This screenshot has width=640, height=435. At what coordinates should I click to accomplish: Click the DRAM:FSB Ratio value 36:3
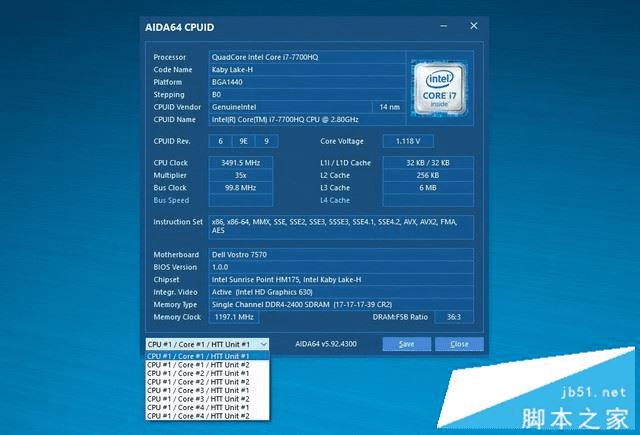[x=454, y=317]
